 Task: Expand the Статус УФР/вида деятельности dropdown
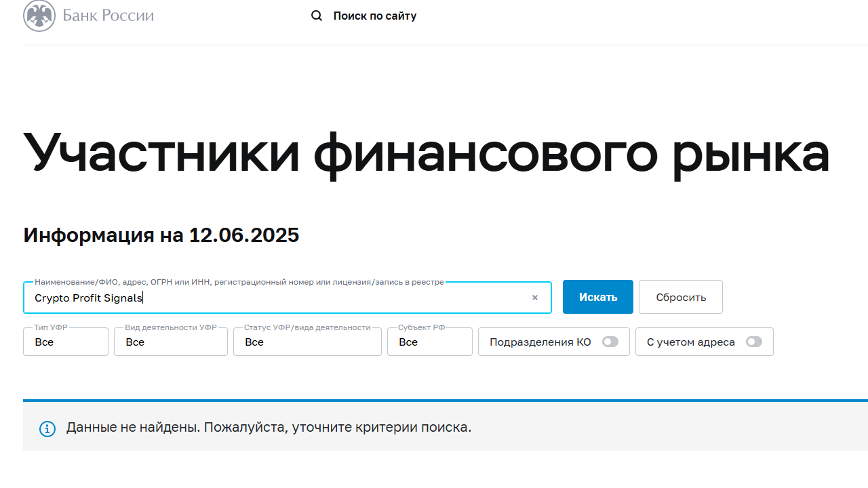307,342
